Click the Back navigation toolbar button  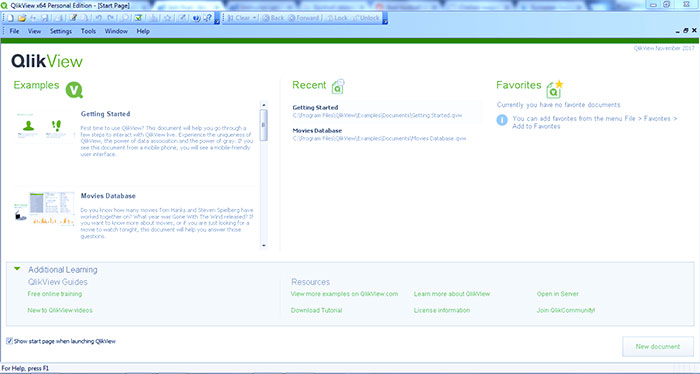[273, 18]
